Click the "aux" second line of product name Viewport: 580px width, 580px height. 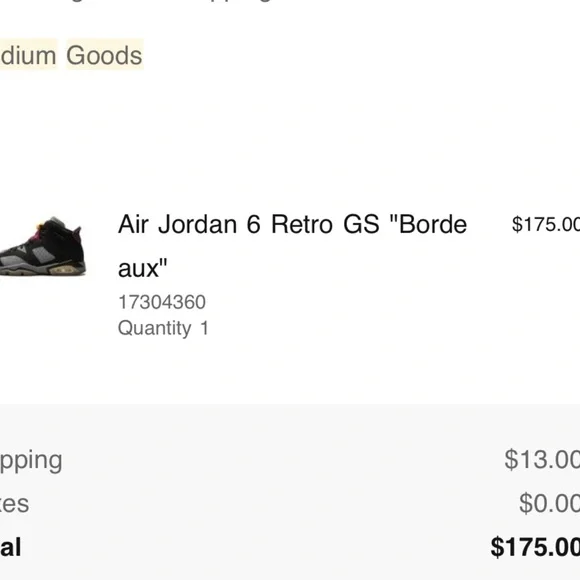[143, 268]
